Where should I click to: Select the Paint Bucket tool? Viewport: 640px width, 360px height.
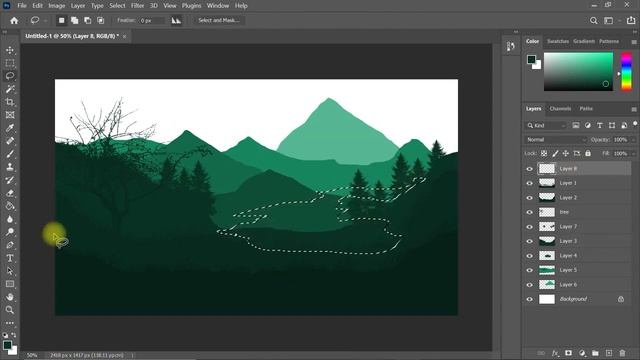(10, 206)
